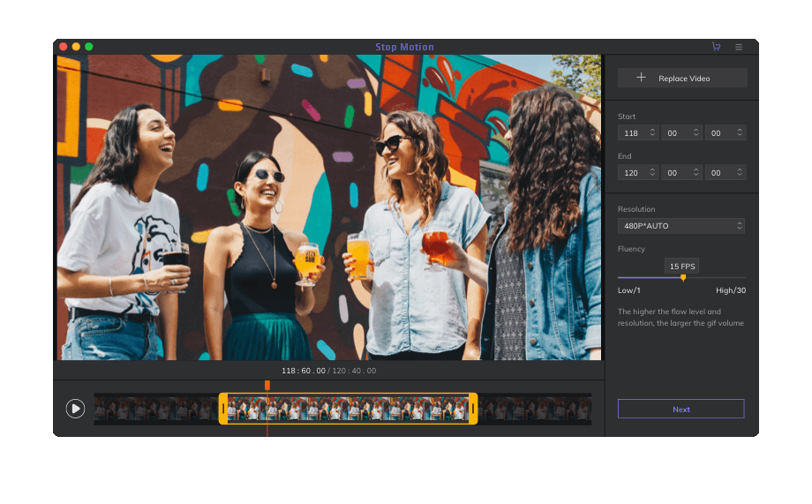Click the video preview image
Screen dimensions: 812x504
(x=328, y=207)
